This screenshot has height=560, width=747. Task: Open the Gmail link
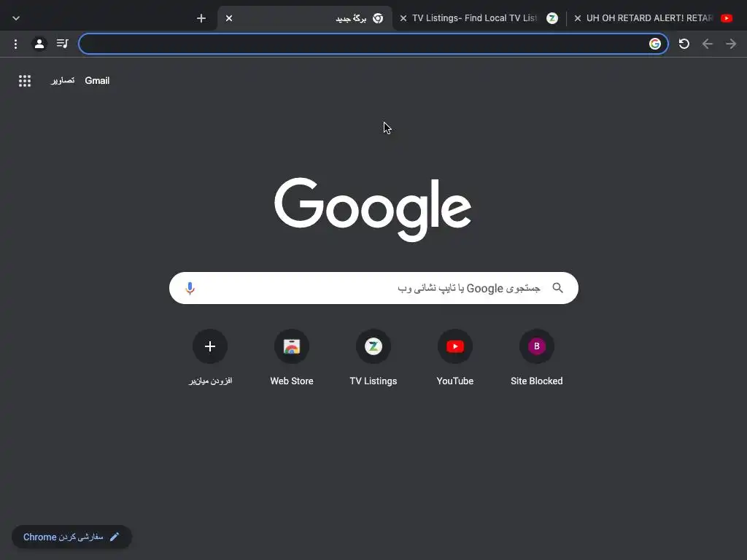pyautogui.click(x=97, y=80)
